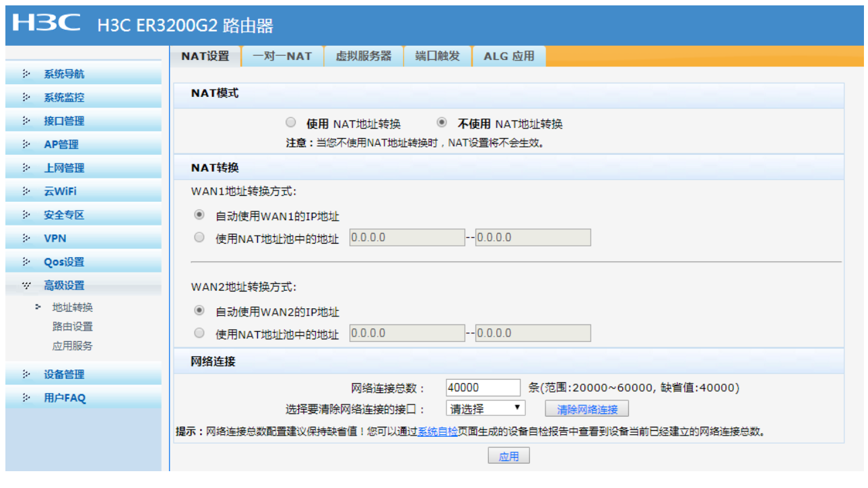Image resolution: width=868 pixels, height=488 pixels.
Task: Click the NAT转换 section header
Action: pos(508,168)
